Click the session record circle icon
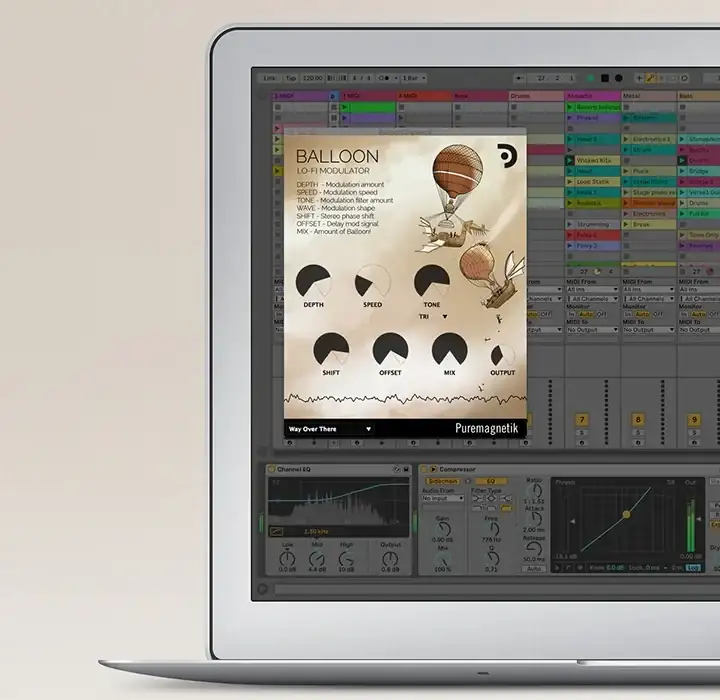Viewport: 720px width, 700px height. tap(684, 79)
